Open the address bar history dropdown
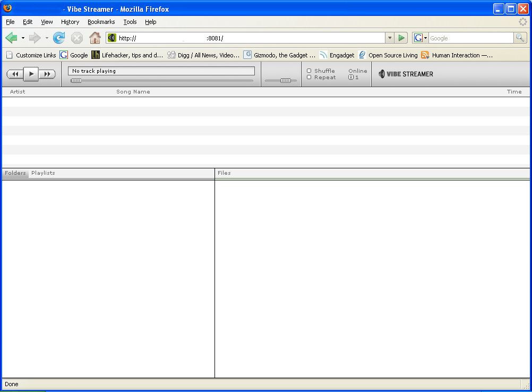 [x=390, y=38]
